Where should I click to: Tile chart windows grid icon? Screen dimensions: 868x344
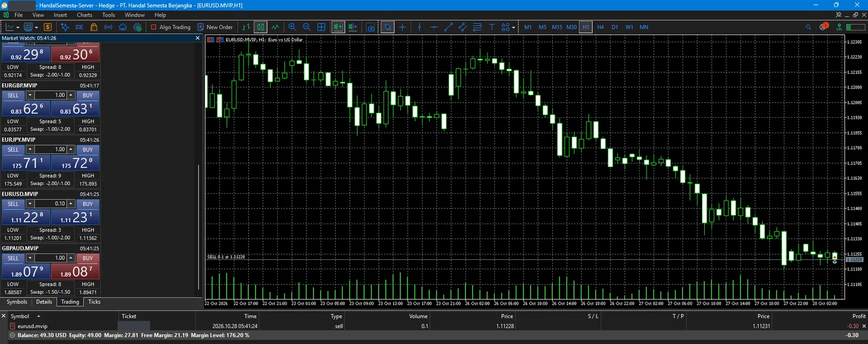coord(321,27)
